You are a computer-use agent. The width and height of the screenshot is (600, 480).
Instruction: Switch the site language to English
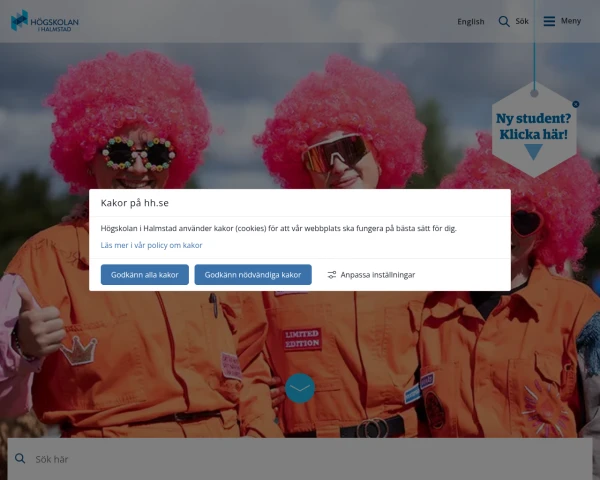(471, 21)
